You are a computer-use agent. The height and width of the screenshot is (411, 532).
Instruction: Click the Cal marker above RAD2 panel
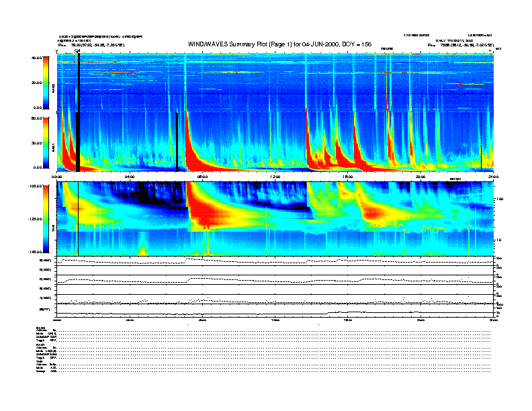tap(77, 51)
